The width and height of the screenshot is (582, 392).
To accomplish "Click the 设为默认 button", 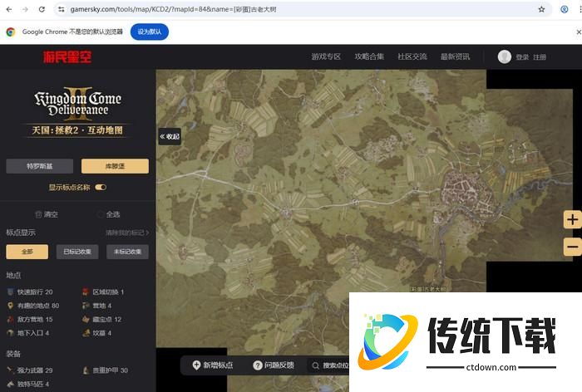I will click(x=150, y=32).
